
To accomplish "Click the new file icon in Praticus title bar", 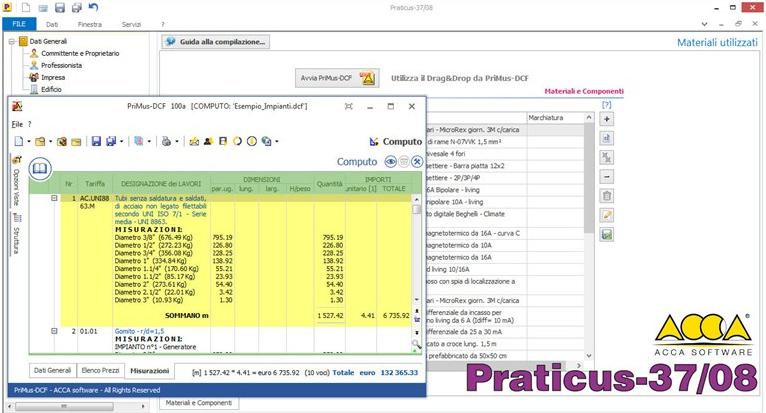I will (26, 8).
